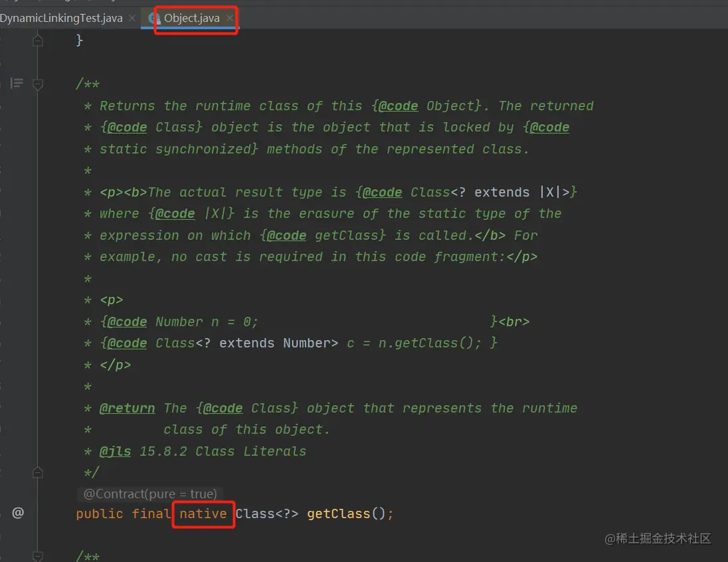Click the @ annotation gutter icon by getClass
The height and width of the screenshot is (562, 728).
[18, 513]
